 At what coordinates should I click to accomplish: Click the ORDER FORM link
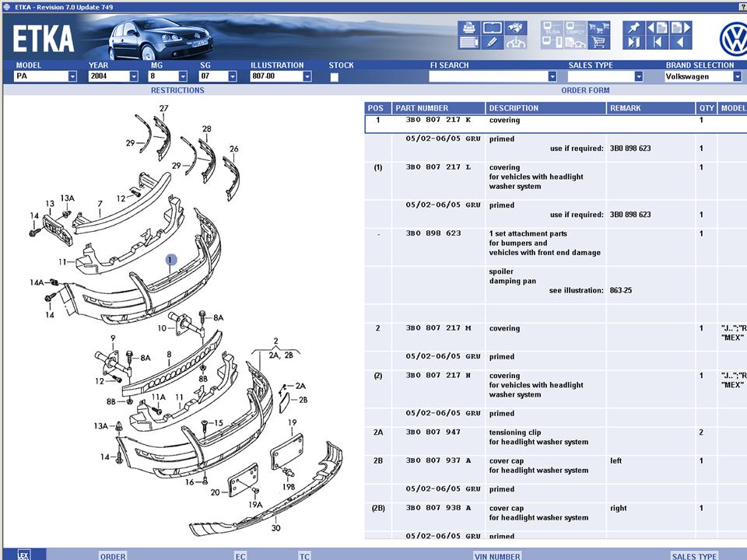[585, 90]
